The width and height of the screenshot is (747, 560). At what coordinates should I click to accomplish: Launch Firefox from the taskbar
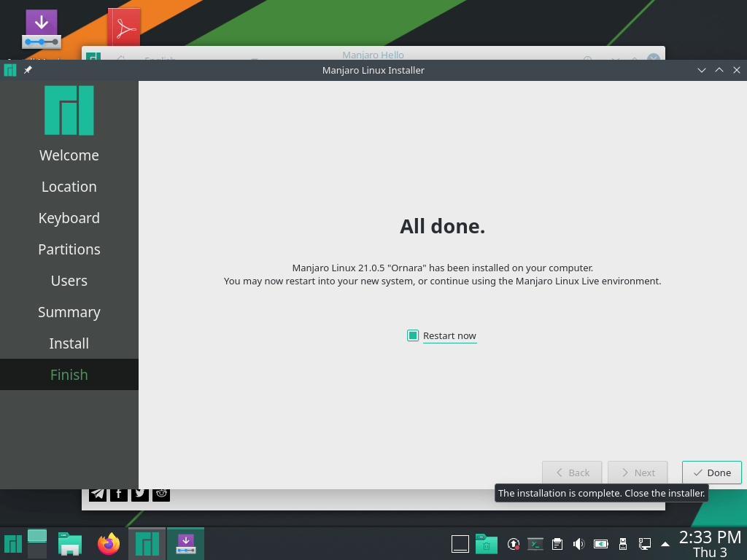tap(109, 544)
